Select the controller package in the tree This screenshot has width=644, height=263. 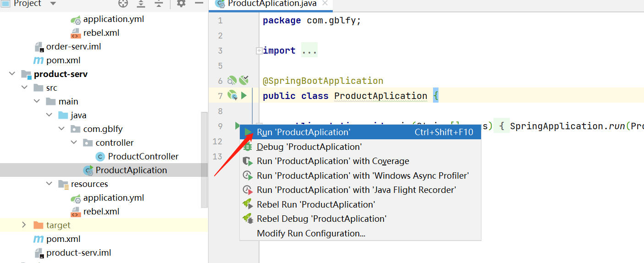pos(114,142)
